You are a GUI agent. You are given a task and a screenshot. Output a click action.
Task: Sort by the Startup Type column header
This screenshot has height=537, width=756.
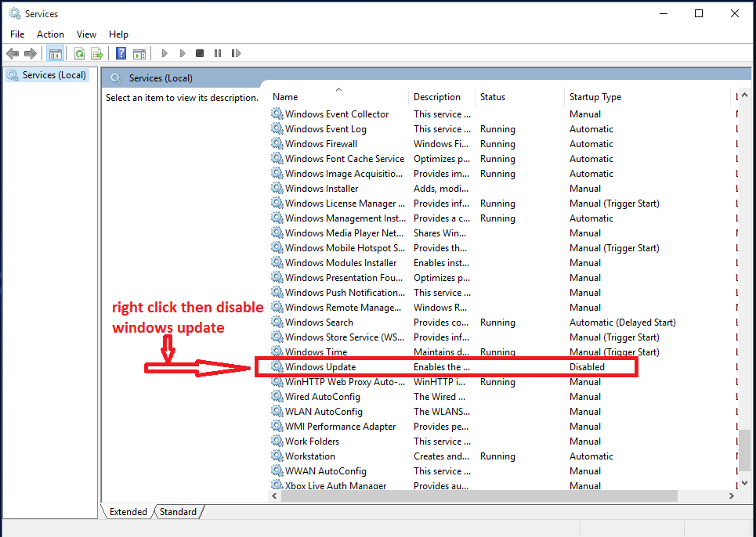tap(647, 97)
